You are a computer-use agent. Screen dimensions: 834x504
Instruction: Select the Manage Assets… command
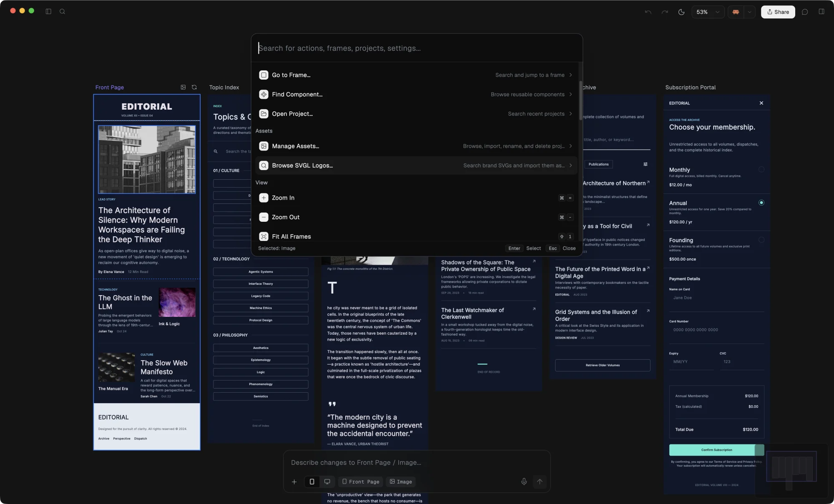pos(416,146)
